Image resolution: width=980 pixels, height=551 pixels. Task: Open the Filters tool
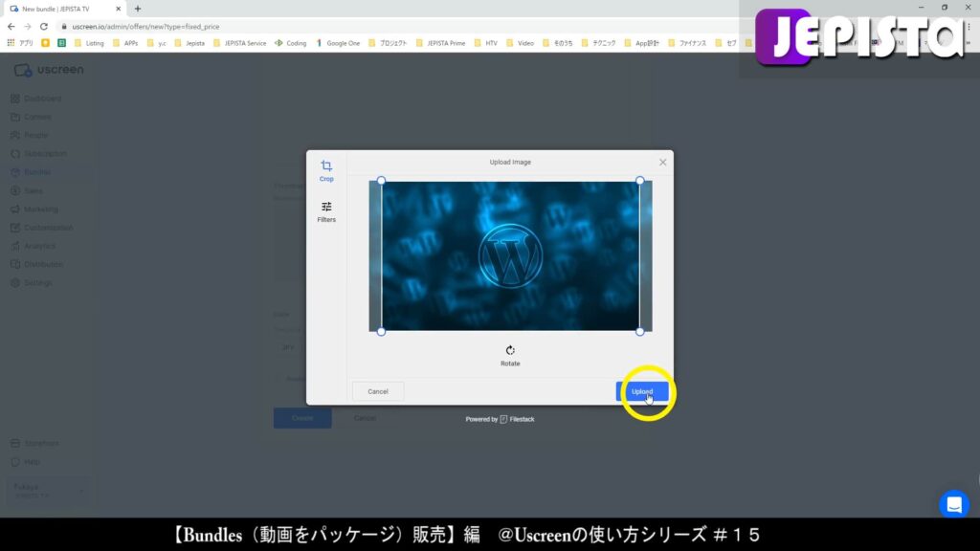coord(326,211)
